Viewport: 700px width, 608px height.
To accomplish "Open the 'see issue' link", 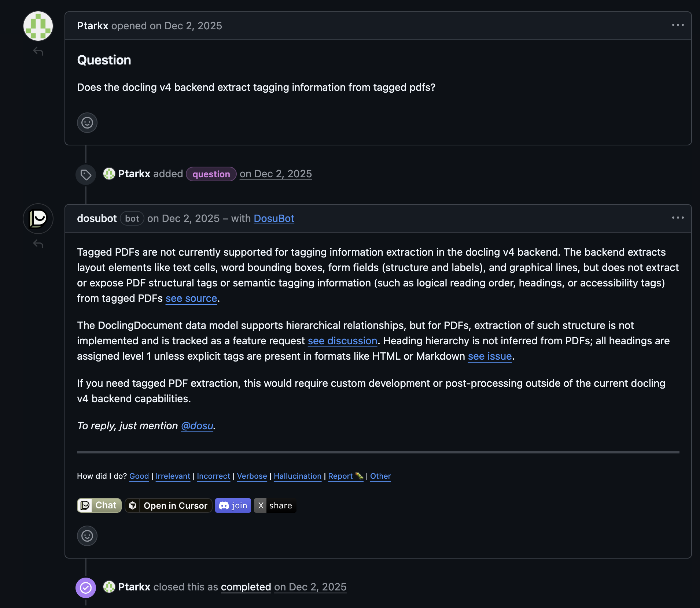I will point(490,356).
